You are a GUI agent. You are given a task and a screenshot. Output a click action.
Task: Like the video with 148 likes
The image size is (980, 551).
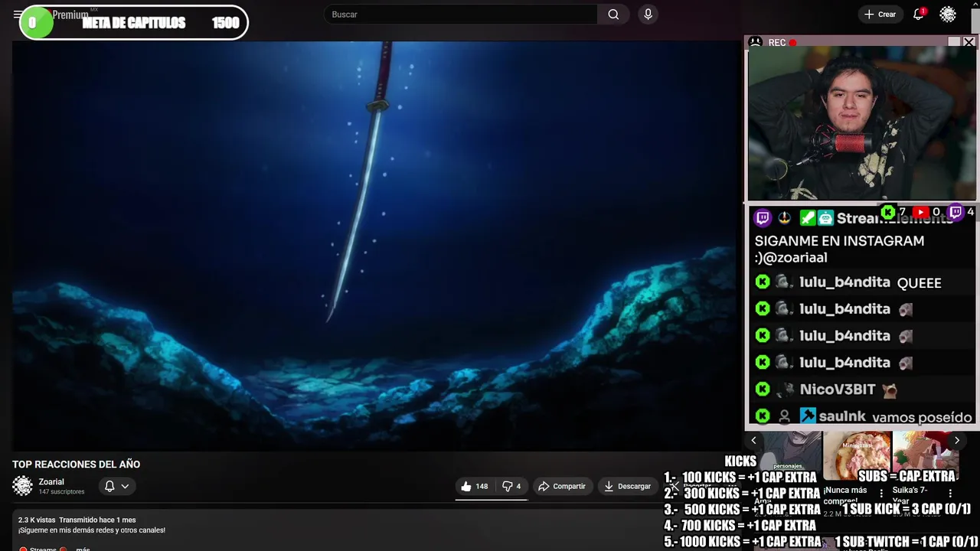click(475, 486)
